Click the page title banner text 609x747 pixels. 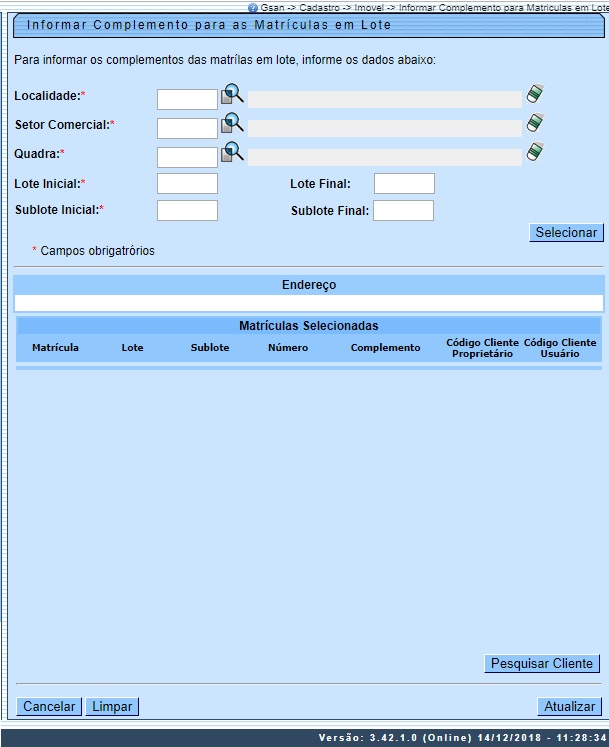[209, 25]
